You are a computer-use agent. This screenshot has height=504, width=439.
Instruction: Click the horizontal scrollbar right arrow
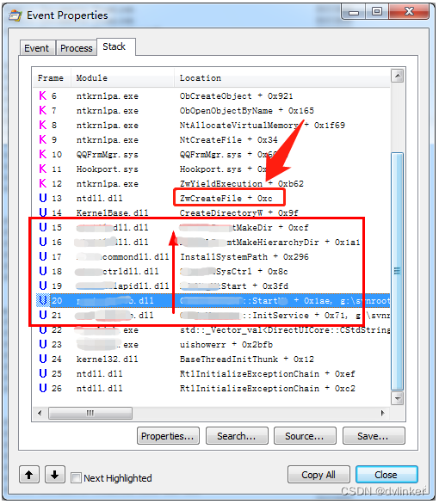pyautogui.click(x=383, y=413)
